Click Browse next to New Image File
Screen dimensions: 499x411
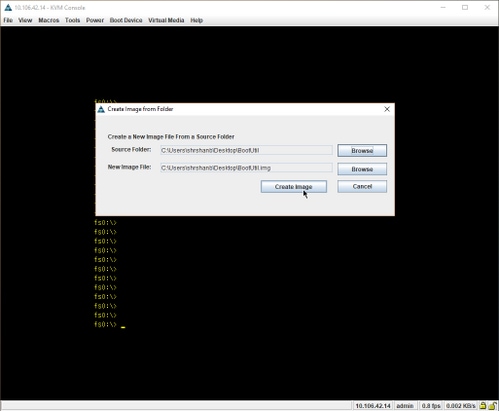point(362,169)
